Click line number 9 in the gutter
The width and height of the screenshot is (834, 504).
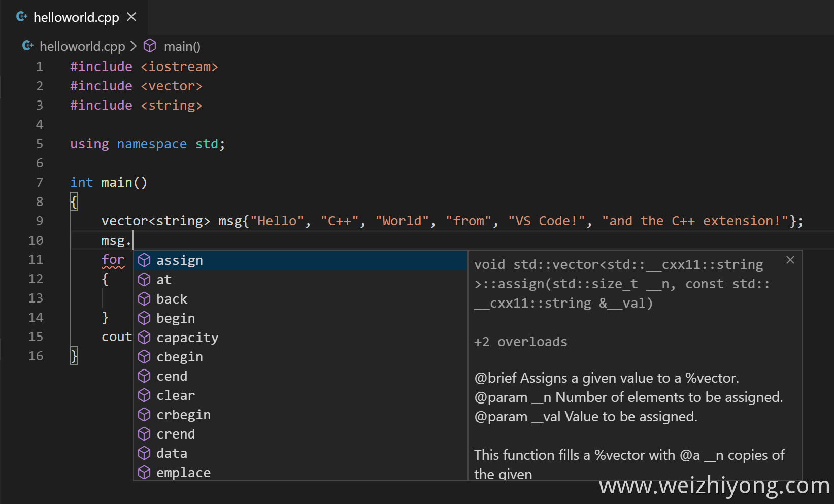point(40,221)
